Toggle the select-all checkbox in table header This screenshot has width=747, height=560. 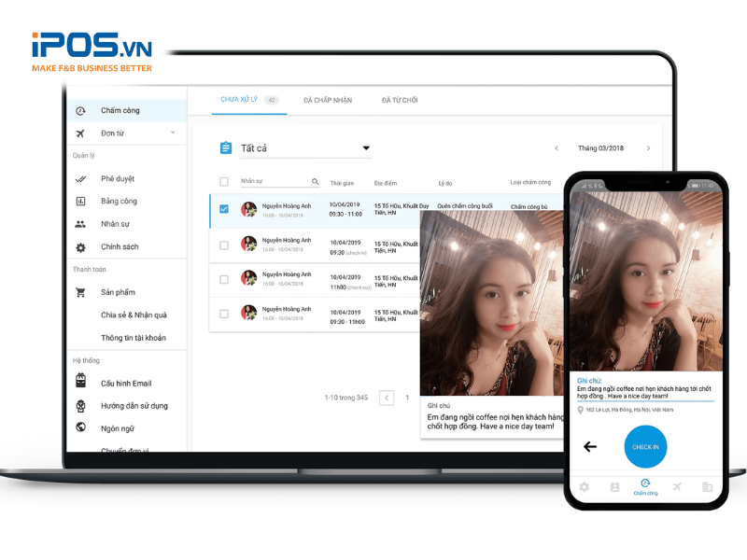tap(223, 182)
